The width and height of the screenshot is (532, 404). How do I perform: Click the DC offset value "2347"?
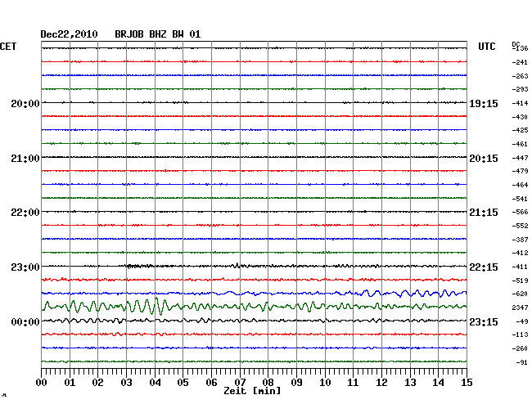[520, 307]
